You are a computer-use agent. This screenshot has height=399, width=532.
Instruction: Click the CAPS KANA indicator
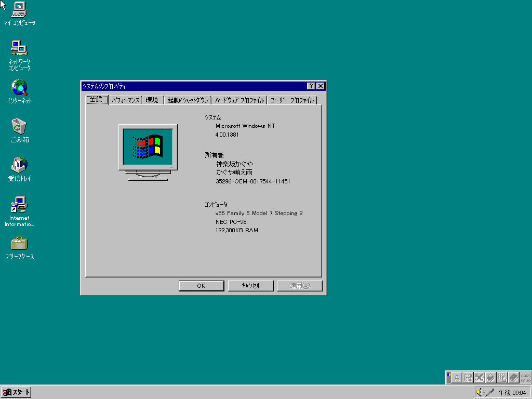coord(526,378)
